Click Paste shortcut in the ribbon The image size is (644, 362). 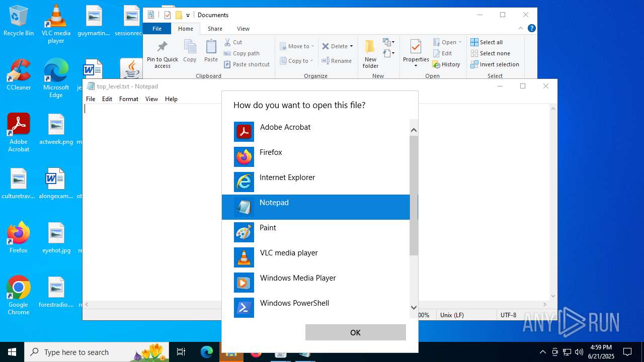(247, 64)
